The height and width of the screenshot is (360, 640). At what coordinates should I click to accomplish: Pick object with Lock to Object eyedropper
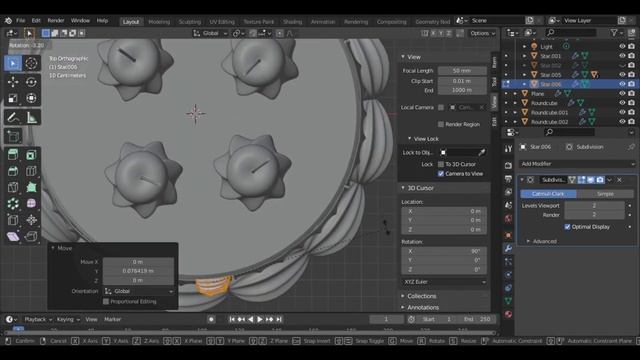click(482, 152)
